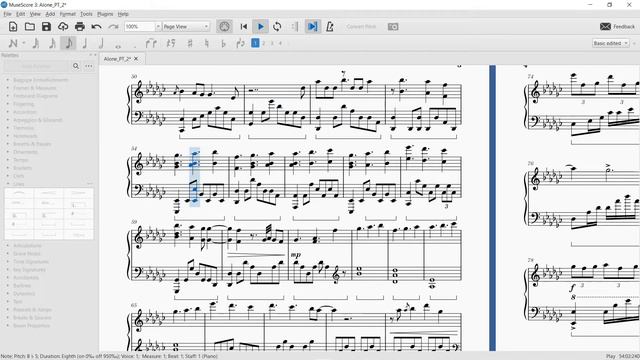This screenshot has height=360, width=640.
Task: Open the View menu
Action: 35,14
